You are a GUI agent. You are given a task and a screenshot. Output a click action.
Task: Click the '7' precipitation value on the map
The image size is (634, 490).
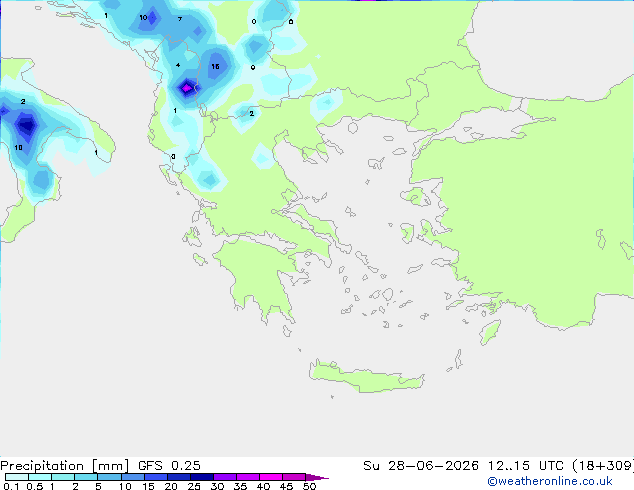click(180, 19)
